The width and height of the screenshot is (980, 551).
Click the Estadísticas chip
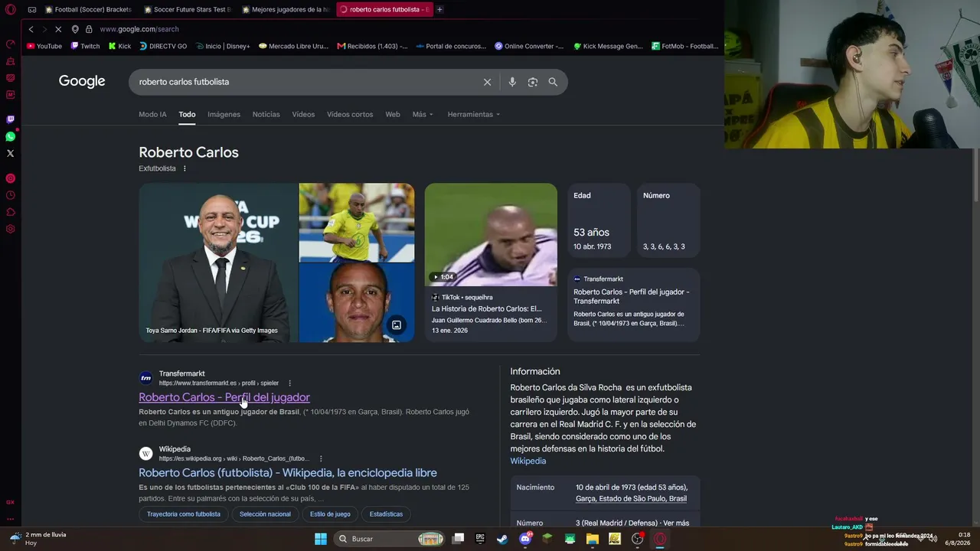click(386, 514)
